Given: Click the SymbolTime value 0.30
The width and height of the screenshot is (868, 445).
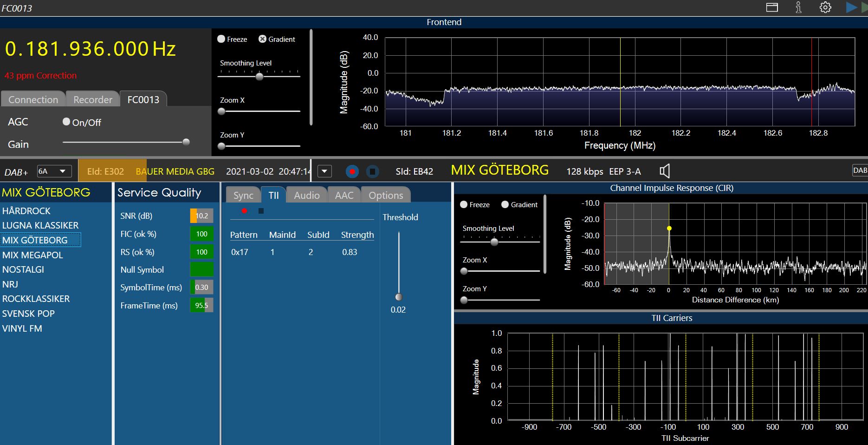Looking at the screenshot, I should coord(202,287).
